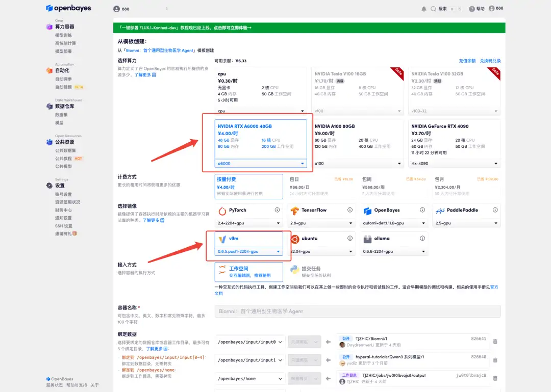
Task: Show info for the TensorFlow image
Action: tap(350, 210)
